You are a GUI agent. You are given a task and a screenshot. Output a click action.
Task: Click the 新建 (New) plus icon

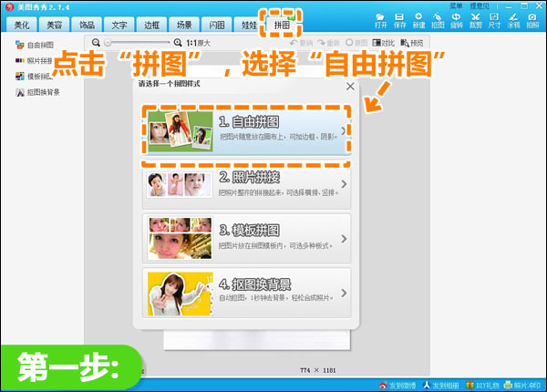(418, 16)
